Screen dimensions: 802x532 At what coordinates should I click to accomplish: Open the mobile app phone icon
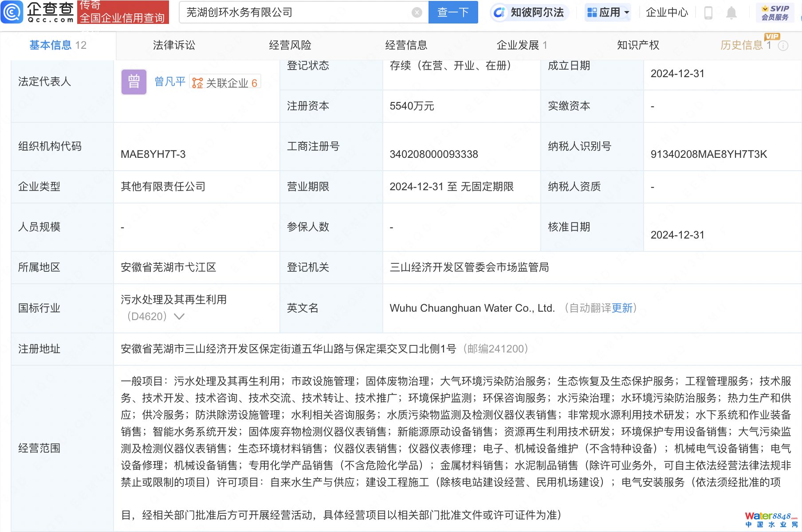click(x=708, y=13)
